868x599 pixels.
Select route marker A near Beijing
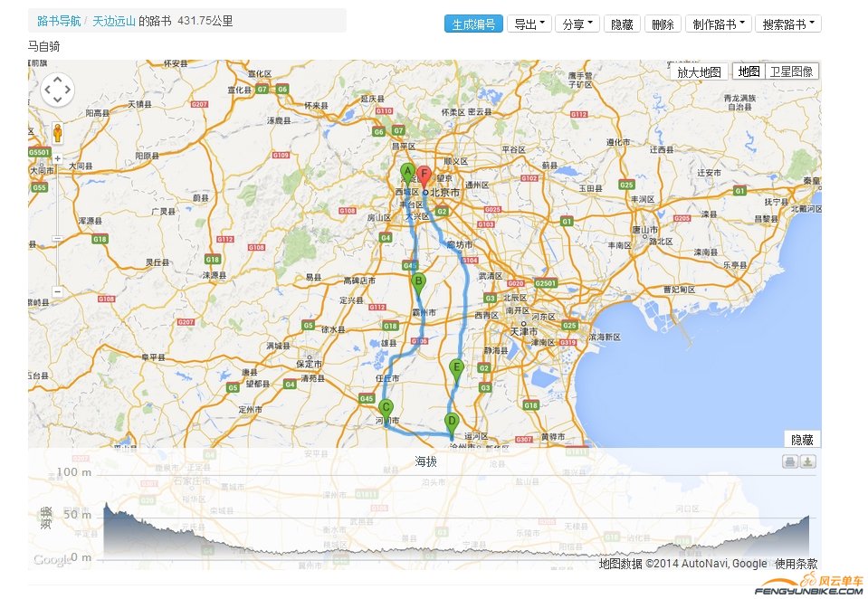[x=406, y=172]
